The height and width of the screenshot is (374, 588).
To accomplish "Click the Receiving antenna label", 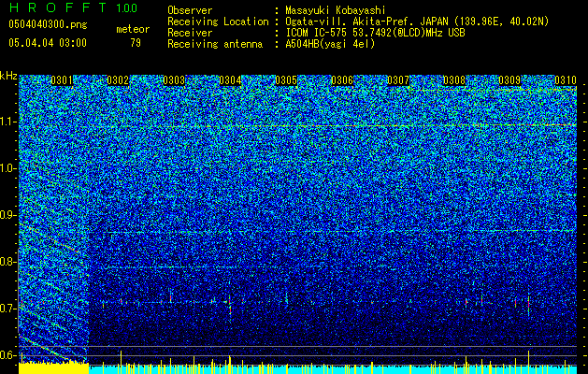I will 215,44.
